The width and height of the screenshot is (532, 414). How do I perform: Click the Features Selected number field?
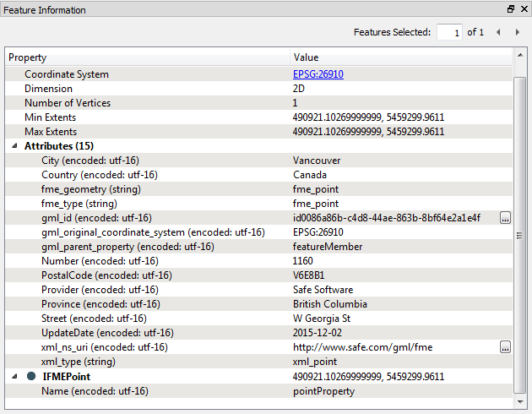pyautogui.click(x=449, y=32)
